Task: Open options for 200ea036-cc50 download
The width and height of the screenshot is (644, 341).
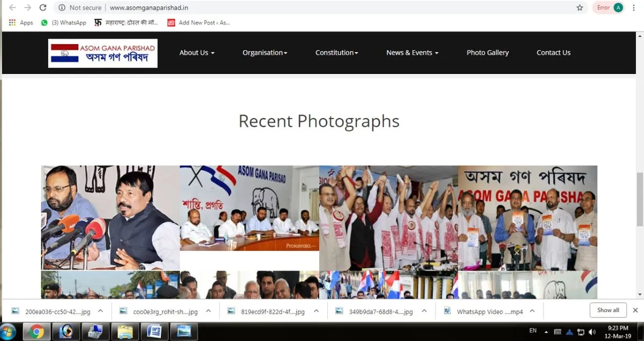Action: (x=100, y=311)
